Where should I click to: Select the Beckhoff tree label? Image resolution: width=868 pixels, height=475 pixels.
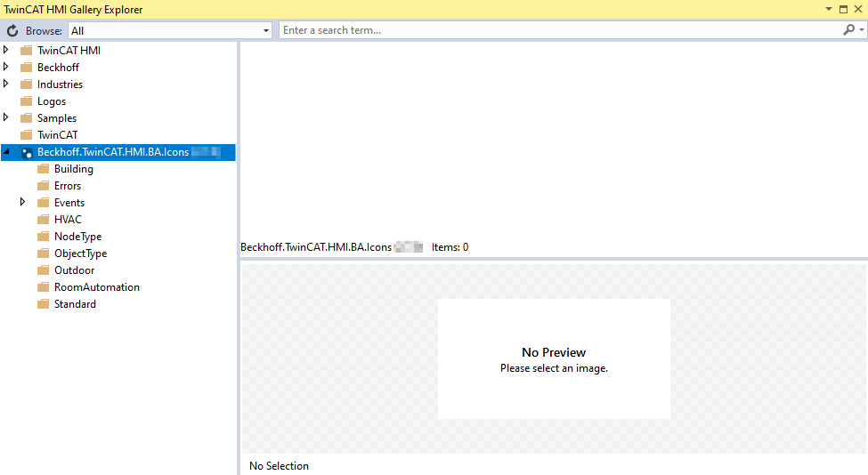58,68
